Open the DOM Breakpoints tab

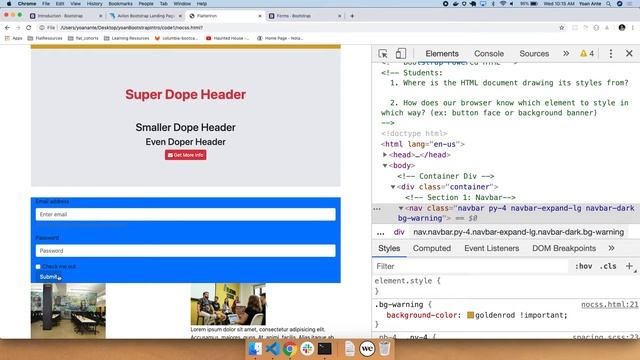pos(564,248)
